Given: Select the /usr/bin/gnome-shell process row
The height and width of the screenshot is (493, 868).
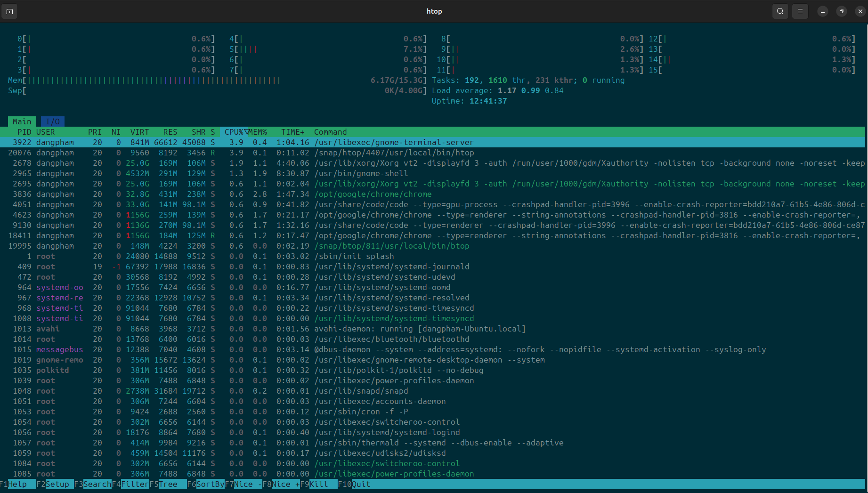Looking at the screenshot, I should coord(432,173).
